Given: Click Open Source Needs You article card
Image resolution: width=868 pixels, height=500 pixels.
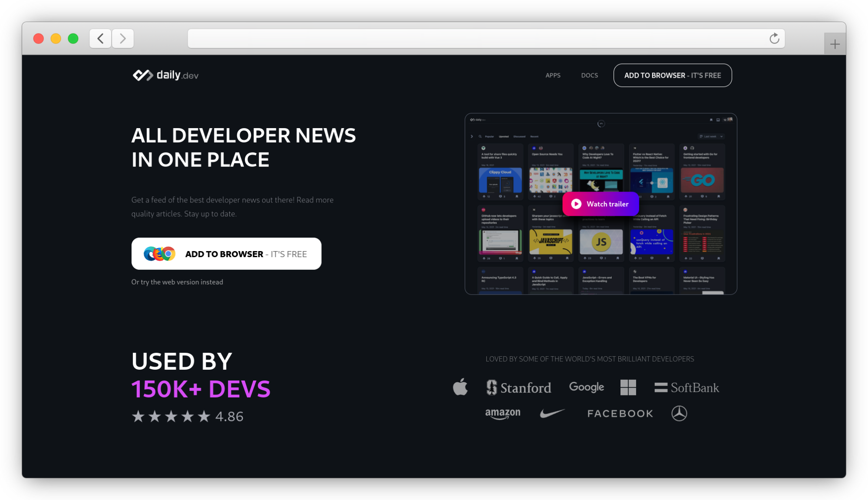Looking at the screenshot, I should (x=551, y=172).
